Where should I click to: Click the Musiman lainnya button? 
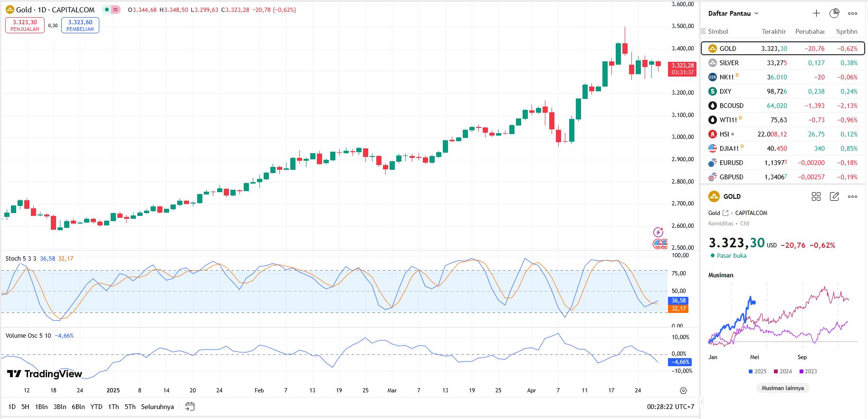(x=782, y=388)
